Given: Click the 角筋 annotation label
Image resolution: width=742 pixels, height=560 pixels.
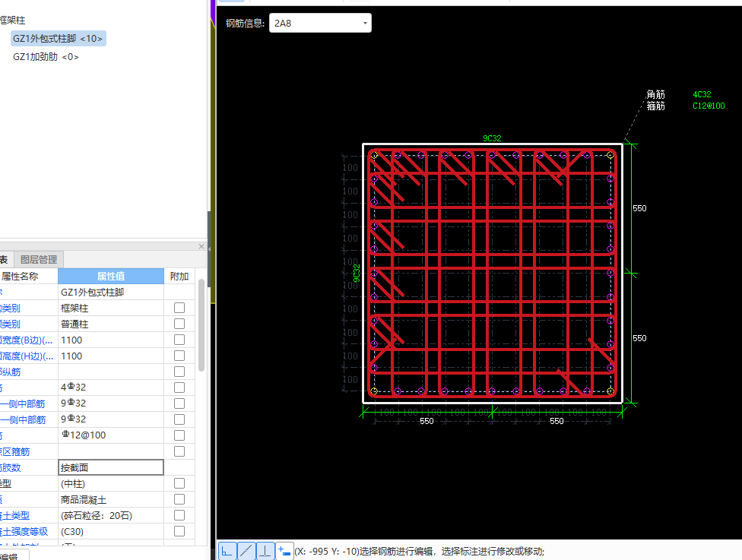Looking at the screenshot, I should coord(656,94).
